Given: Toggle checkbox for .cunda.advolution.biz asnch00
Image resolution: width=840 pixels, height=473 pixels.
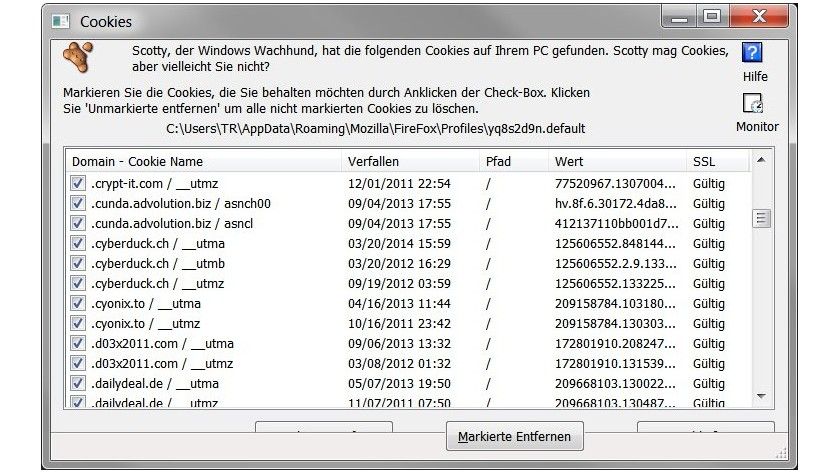Looking at the screenshot, I should point(78,203).
